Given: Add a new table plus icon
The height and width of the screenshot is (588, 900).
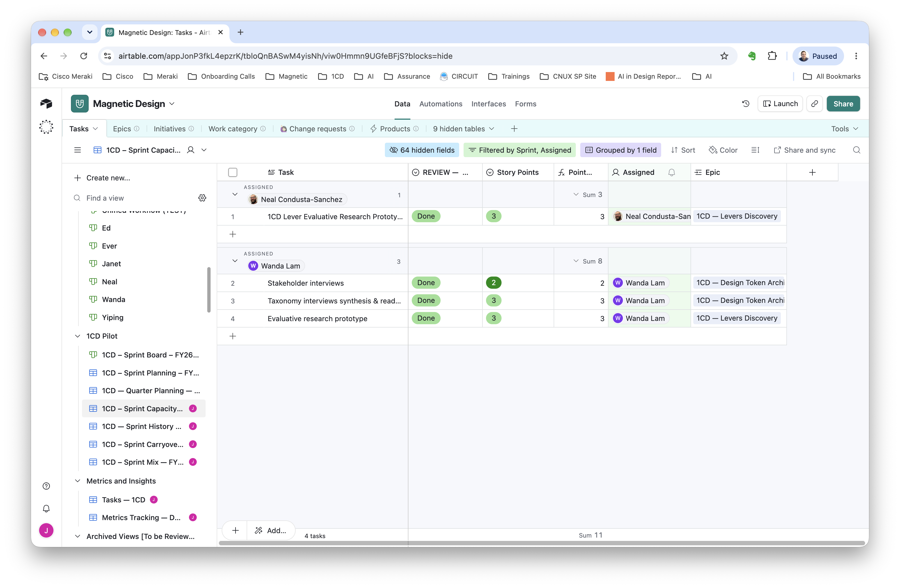Looking at the screenshot, I should coord(514,129).
